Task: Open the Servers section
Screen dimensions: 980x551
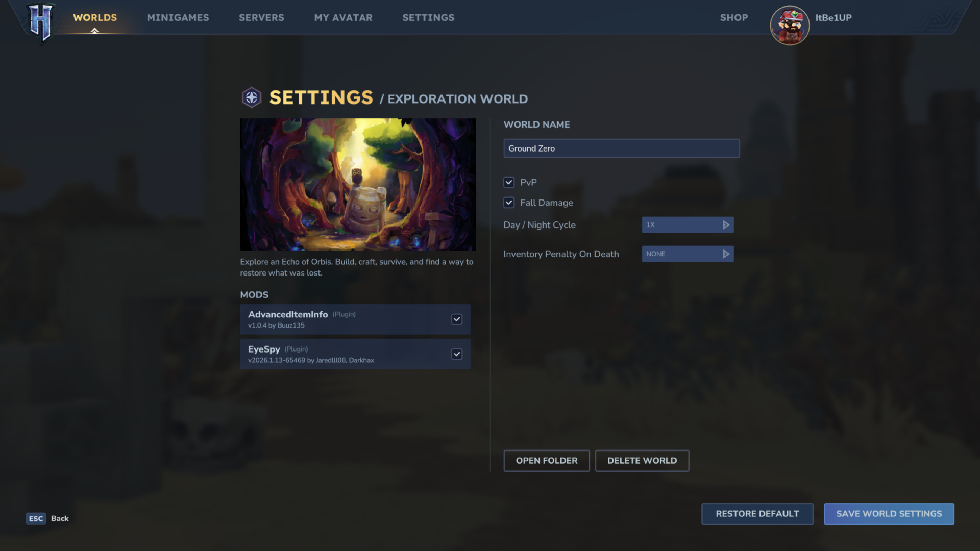Action: point(261,17)
